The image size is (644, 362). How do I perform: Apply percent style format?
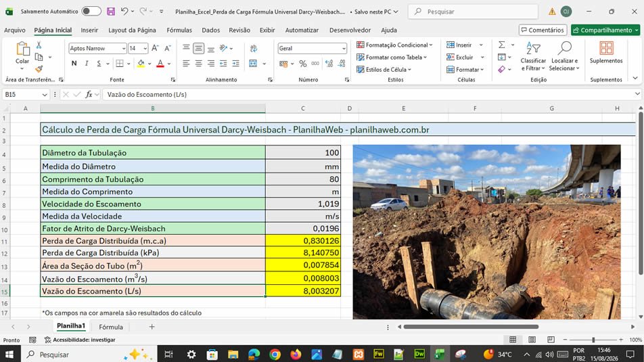(302, 64)
